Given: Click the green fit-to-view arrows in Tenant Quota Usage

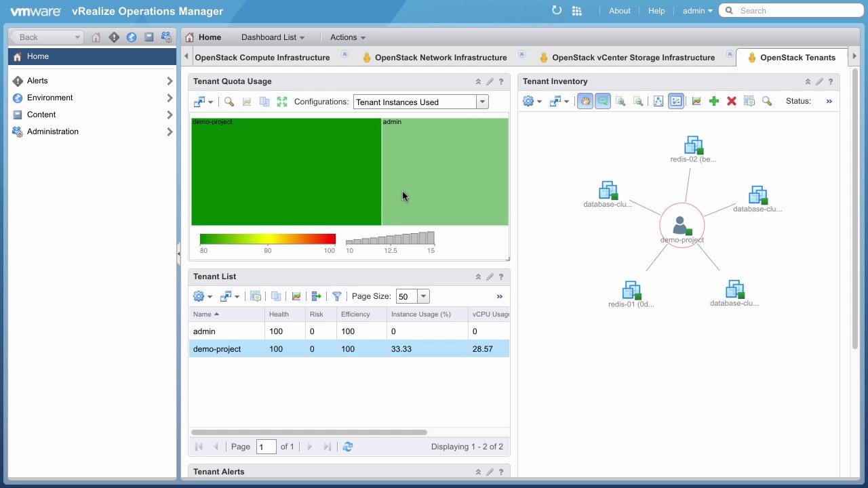Looking at the screenshot, I should pos(282,102).
